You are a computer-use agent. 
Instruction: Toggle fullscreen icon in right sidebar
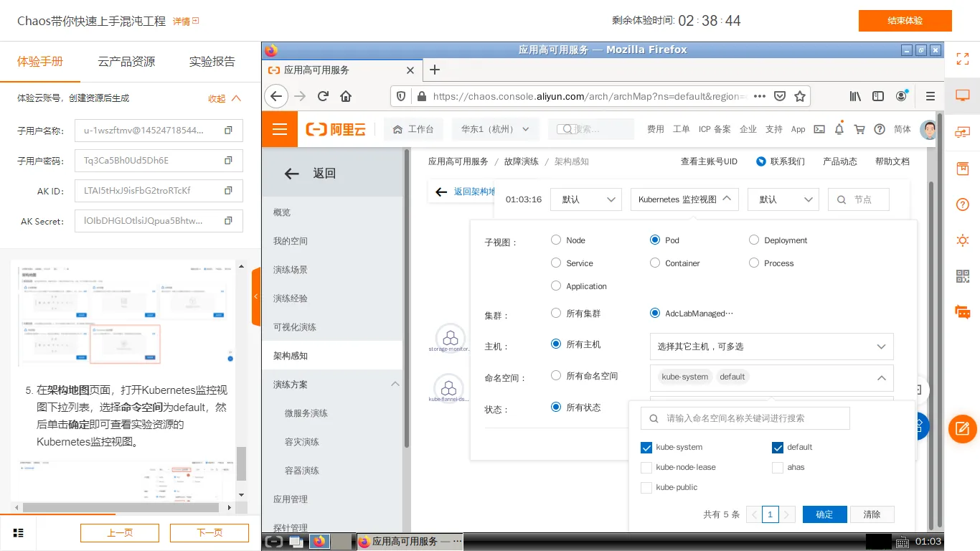pyautogui.click(x=963, y=60)
